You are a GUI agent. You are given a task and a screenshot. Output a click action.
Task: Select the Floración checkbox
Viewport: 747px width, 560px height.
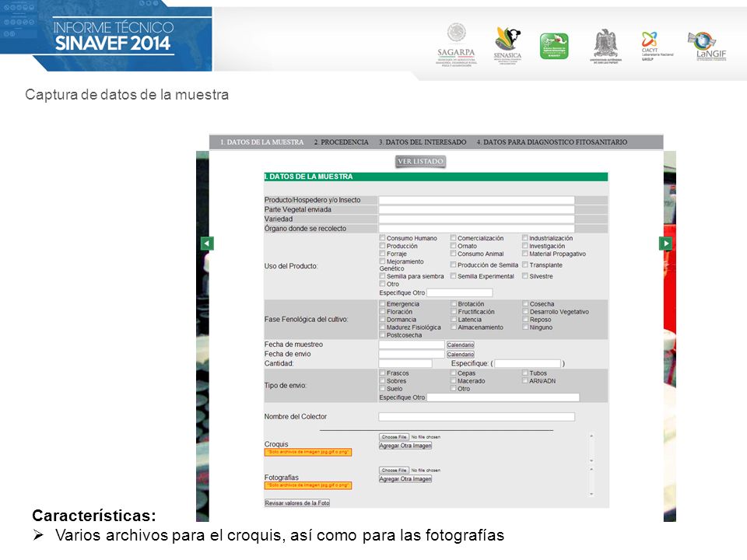382,311
